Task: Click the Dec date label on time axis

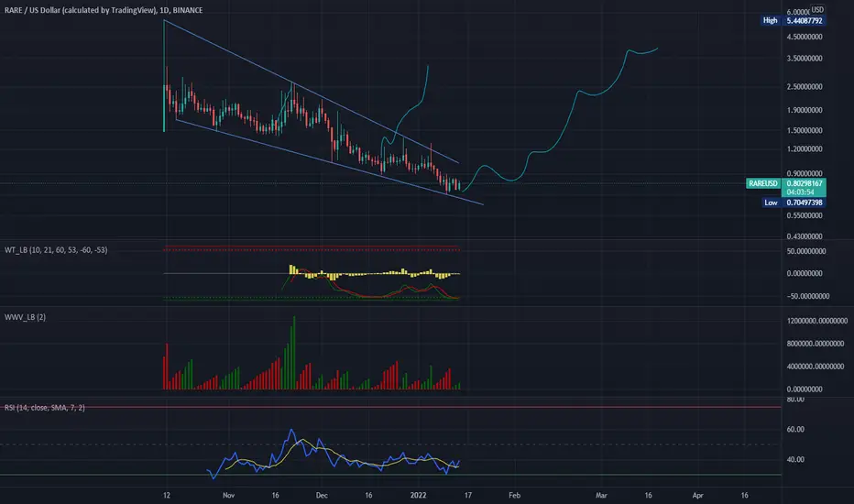Action: (322, 495)
